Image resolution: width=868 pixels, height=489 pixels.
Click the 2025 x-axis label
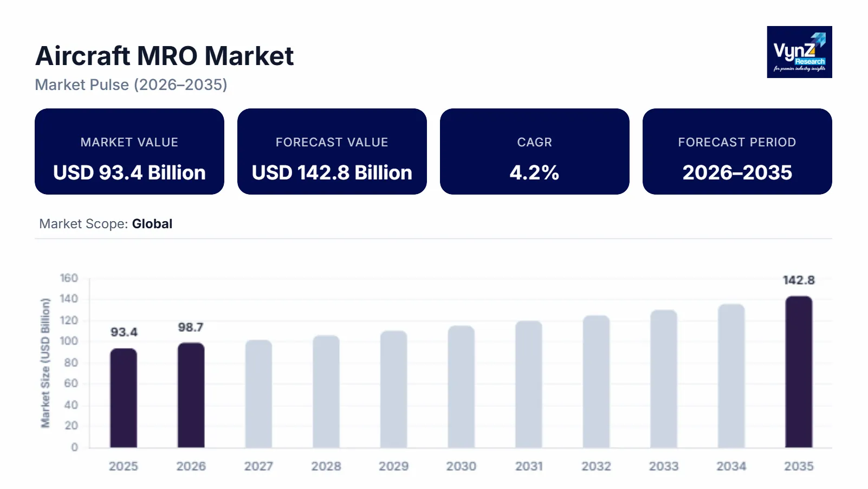(x=124, y=466)
